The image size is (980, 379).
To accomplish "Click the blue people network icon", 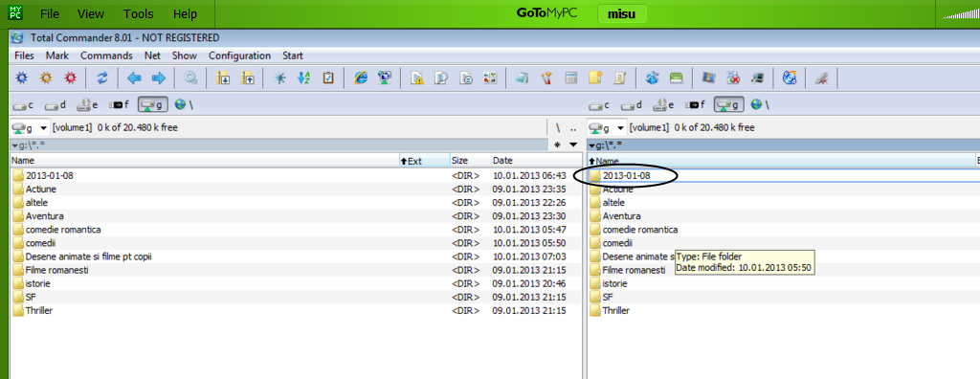I will [652, 78].
